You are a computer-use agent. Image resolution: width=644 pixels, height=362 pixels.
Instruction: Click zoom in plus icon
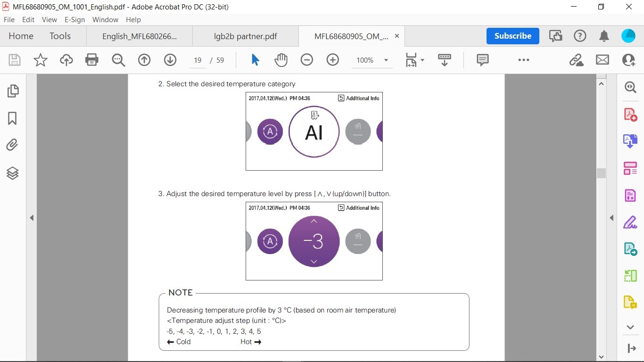(x=333, y=60)
